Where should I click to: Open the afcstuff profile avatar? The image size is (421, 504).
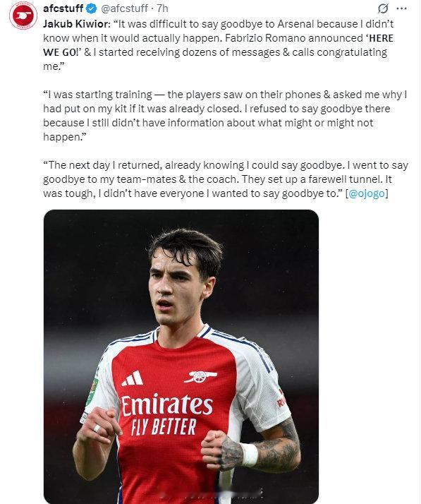coord(23,15)
